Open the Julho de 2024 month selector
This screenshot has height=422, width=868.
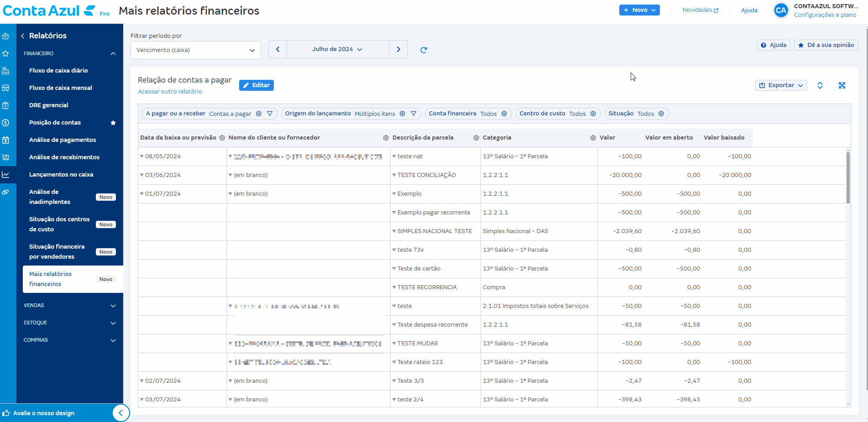[337, 49]
